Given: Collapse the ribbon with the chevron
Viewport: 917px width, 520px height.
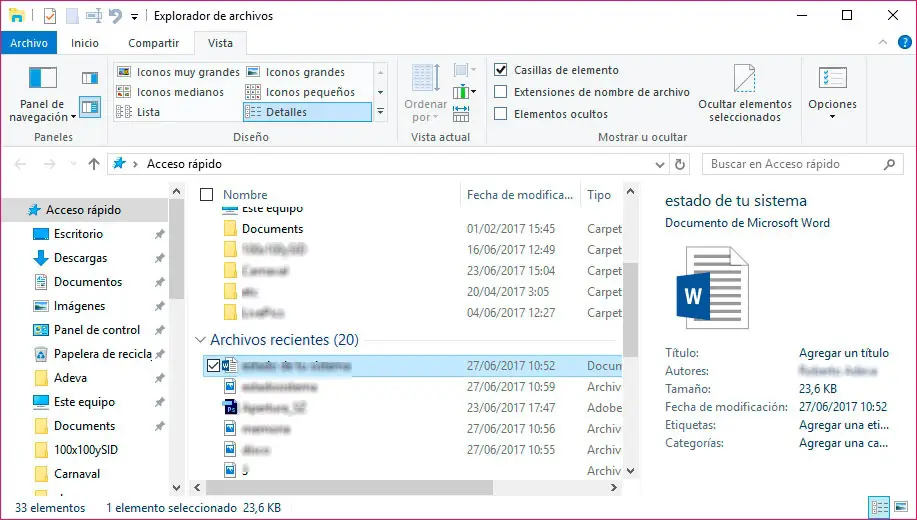Looking at the screenshot, I should click(x=883, y=42).
